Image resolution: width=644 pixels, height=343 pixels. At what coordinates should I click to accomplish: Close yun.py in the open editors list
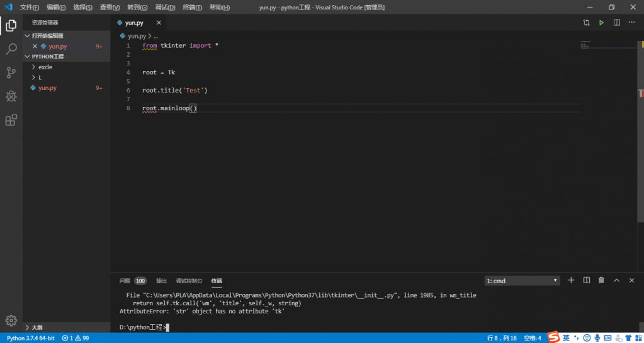(x=35, y=47)
